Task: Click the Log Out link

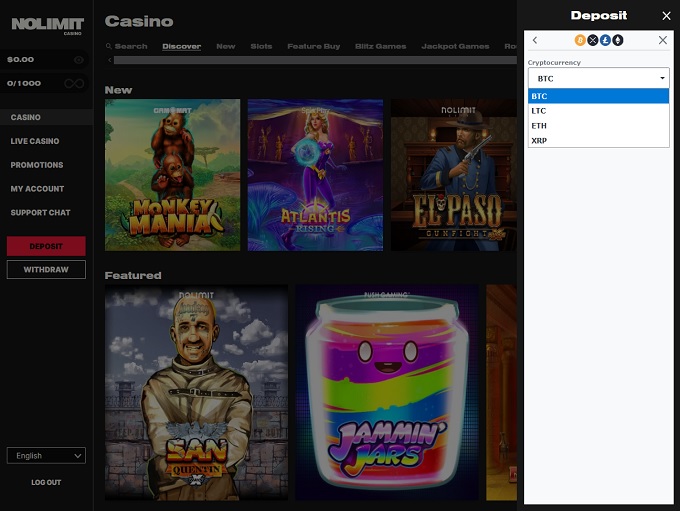Action: point(46,482)
